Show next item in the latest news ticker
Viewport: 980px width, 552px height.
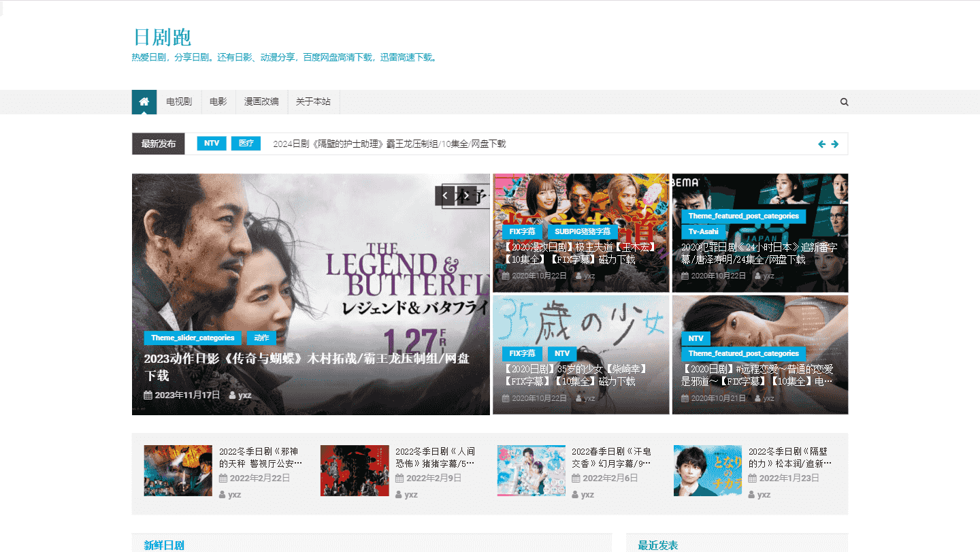pyautogui.click(x=835, y=144)
